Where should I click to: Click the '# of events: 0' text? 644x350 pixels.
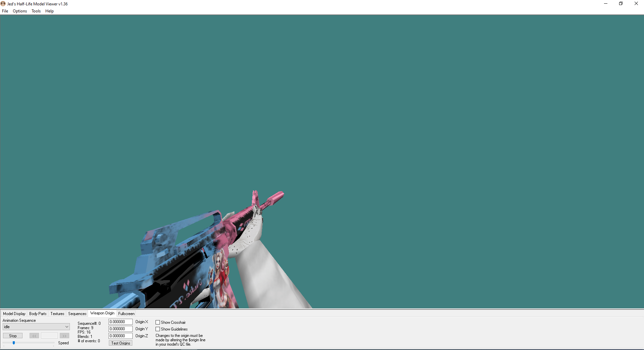point(89,341)
